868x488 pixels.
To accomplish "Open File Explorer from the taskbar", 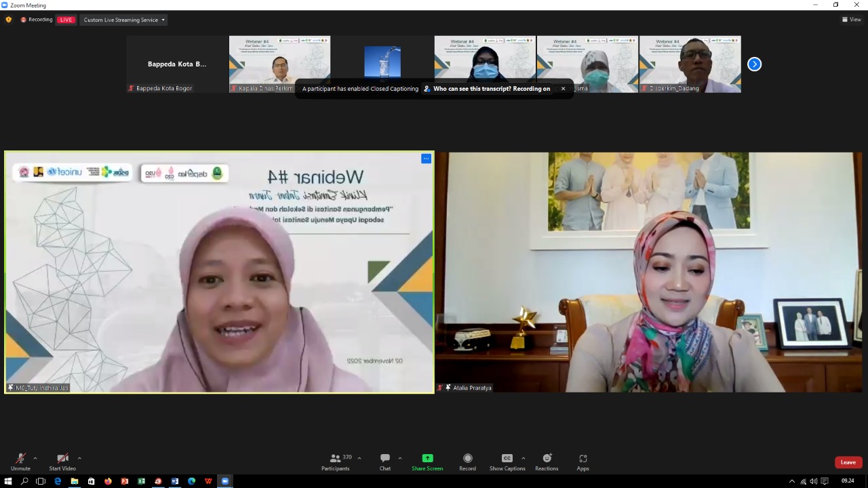I will point(75,481).
